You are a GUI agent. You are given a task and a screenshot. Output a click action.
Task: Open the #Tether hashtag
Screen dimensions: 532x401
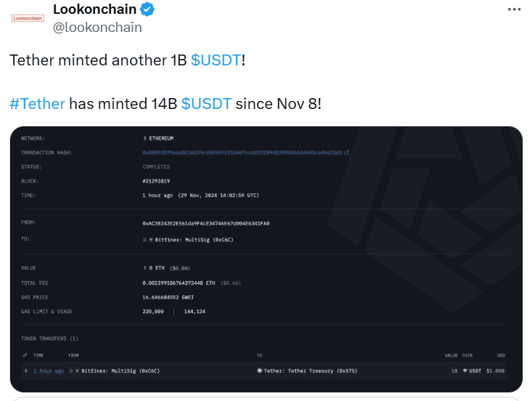tap(37, 103)
